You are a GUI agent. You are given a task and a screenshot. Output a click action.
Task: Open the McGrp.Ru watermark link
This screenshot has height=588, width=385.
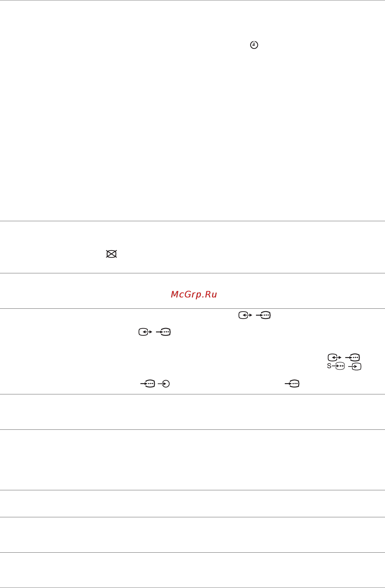click(194, 294)
